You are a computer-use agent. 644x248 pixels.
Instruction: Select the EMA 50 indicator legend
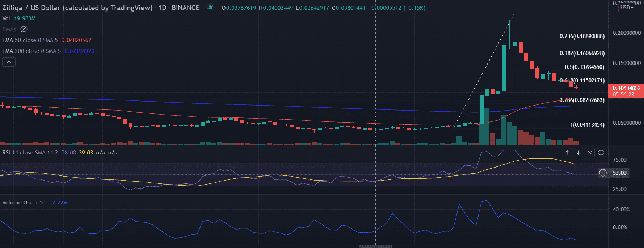pyautogui.click(x=30, y=40)
